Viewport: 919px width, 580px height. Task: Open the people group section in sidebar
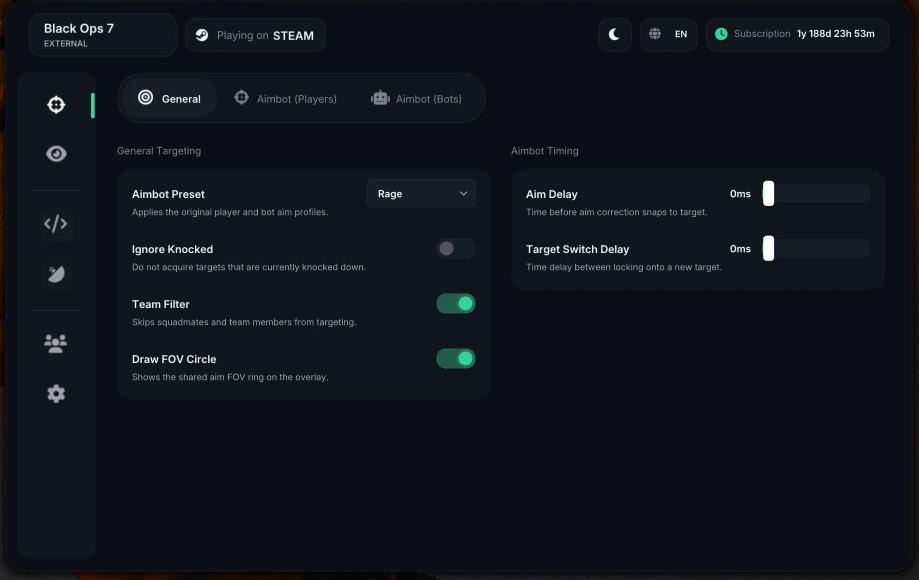[56, 343]
